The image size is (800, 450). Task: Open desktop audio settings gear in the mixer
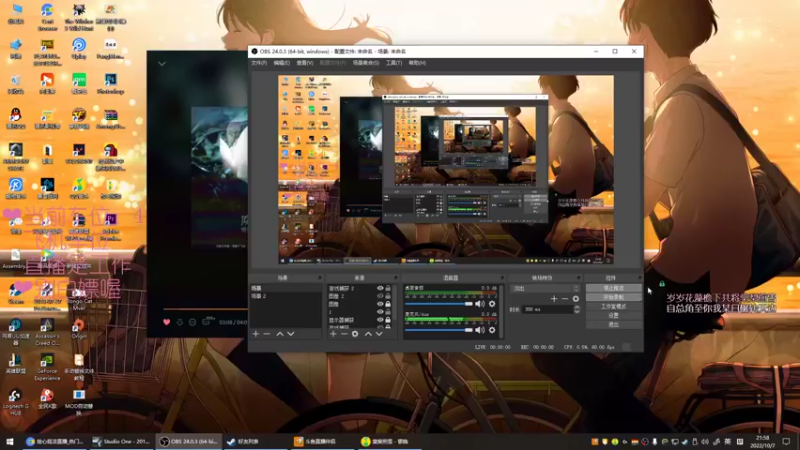492,304
